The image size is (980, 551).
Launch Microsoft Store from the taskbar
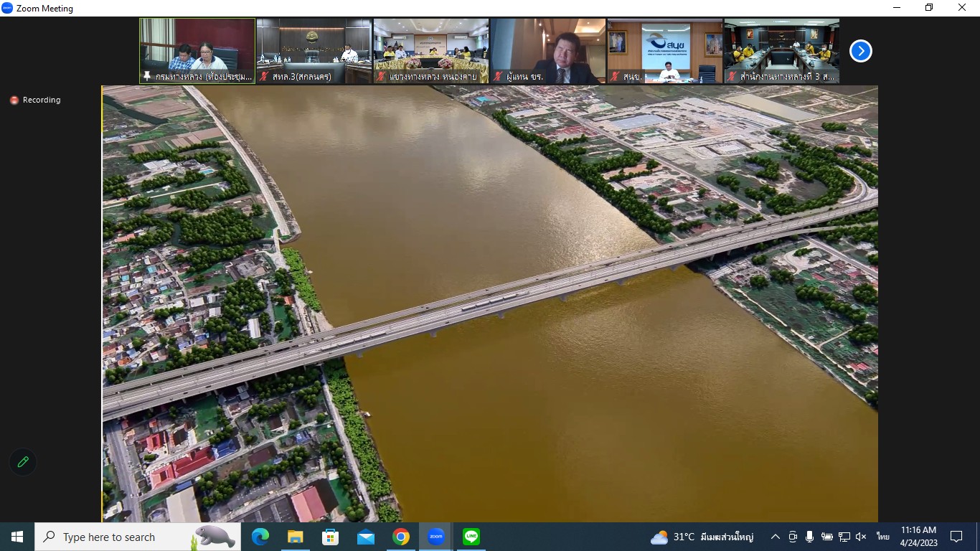(x=330, y=537)
